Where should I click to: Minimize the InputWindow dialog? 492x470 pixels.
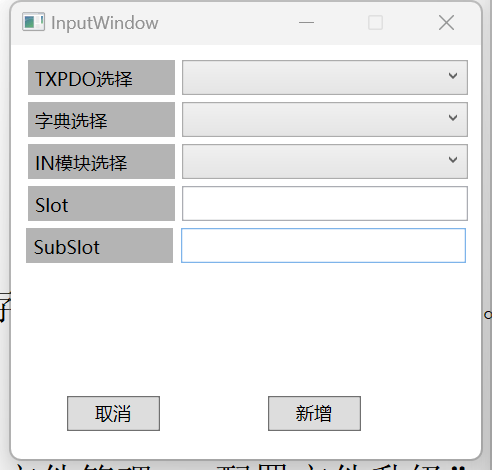(306, 23)
